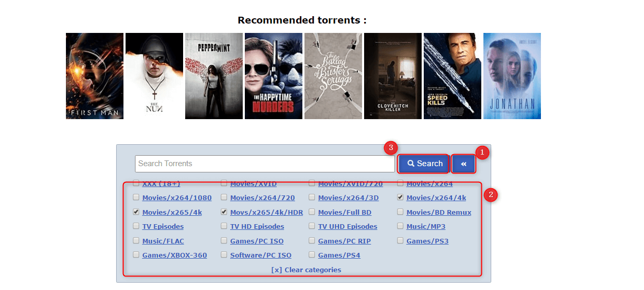Check the Movies/x264/3D checkbox

point(312,198)
